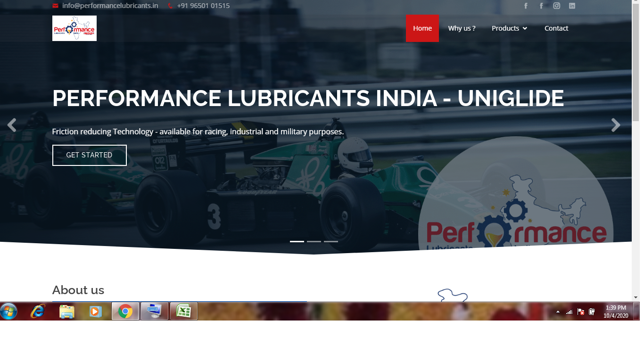Open the Windows Start menu orb

(9, 311)
